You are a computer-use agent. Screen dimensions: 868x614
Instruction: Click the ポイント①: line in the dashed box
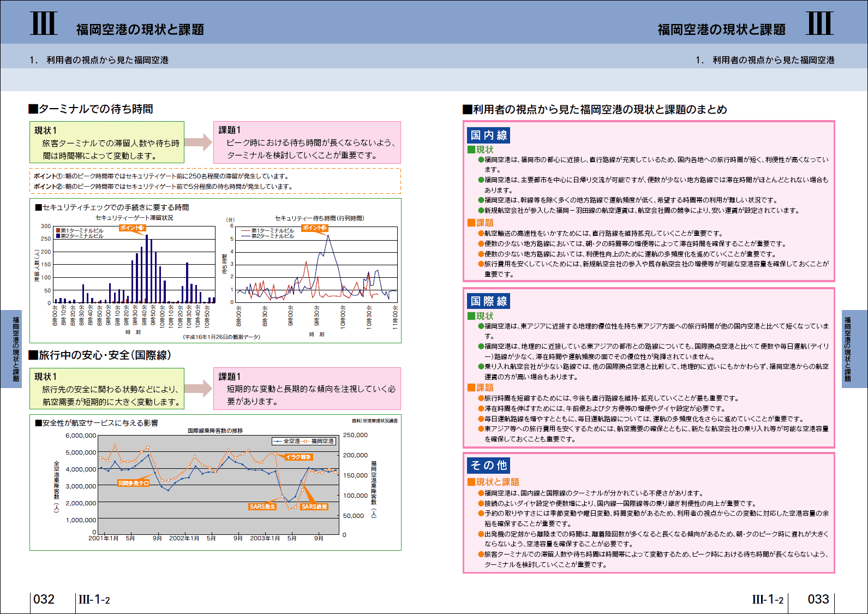click(161, 176)
